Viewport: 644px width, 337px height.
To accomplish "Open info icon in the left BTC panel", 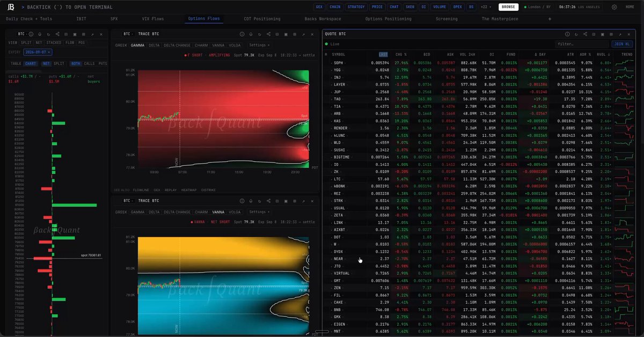I will 31,34.
